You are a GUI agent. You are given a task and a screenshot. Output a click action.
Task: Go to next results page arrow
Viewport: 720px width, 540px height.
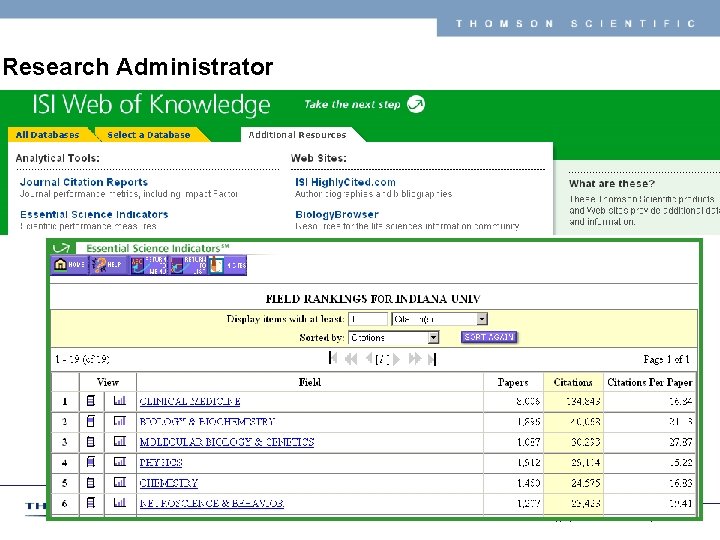tap(397, 359)
